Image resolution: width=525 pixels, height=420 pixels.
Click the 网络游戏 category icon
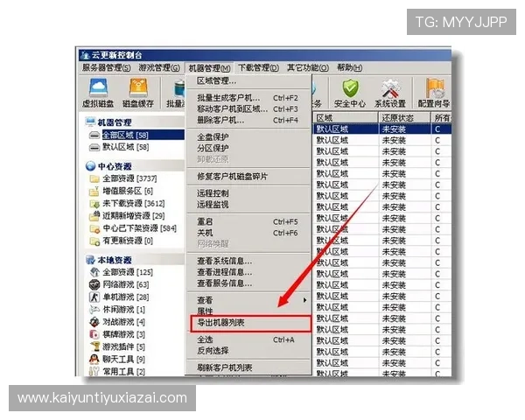coord(94,284)
